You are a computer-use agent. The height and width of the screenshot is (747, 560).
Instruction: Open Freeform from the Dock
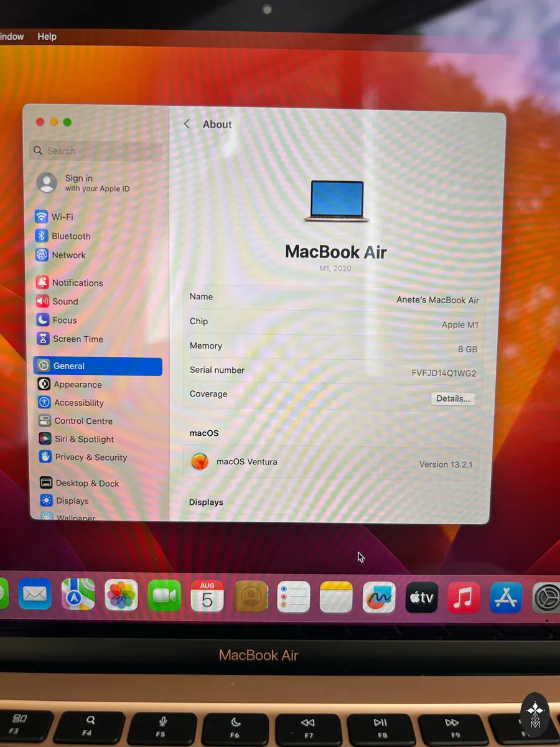coord(379,598)
